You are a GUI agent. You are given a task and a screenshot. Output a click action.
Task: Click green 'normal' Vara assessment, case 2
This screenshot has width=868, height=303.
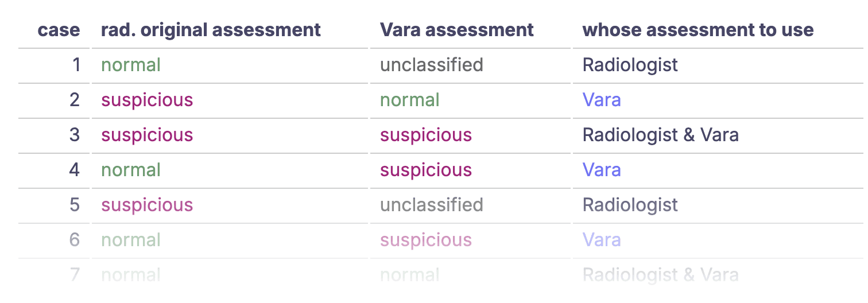[410, 100]
